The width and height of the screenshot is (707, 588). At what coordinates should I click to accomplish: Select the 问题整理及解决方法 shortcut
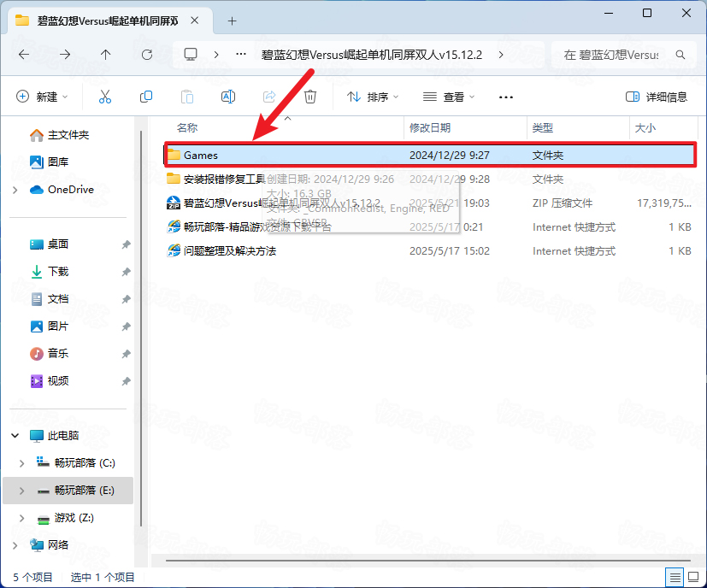(x=430, y=250)
